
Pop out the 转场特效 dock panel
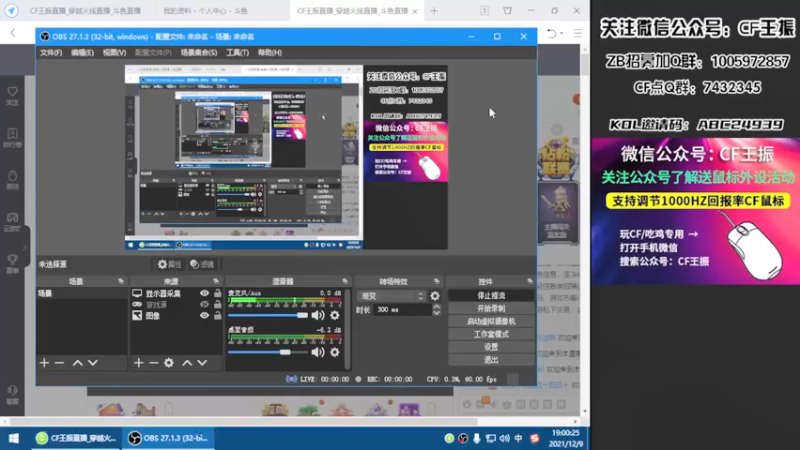tap(437, 281)
